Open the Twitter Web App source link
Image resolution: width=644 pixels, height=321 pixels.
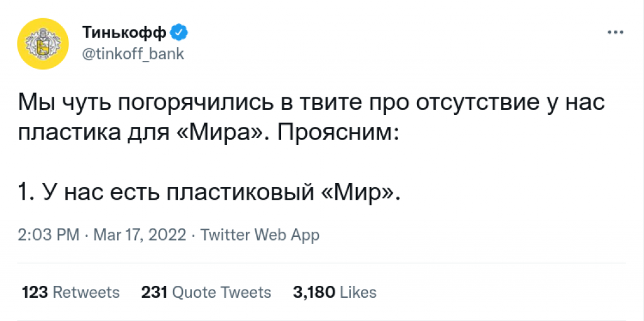coord(260,236)
